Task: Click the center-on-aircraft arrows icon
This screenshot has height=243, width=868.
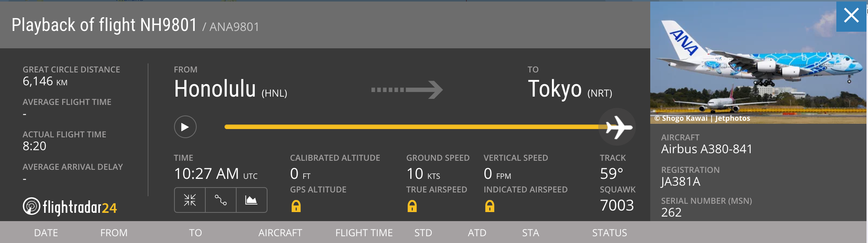Action: click(190, 200)
